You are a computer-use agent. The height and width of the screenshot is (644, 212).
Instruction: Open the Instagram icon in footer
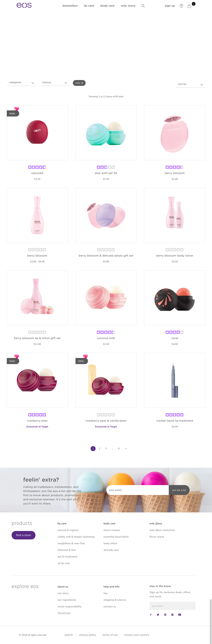pos(173,615)
